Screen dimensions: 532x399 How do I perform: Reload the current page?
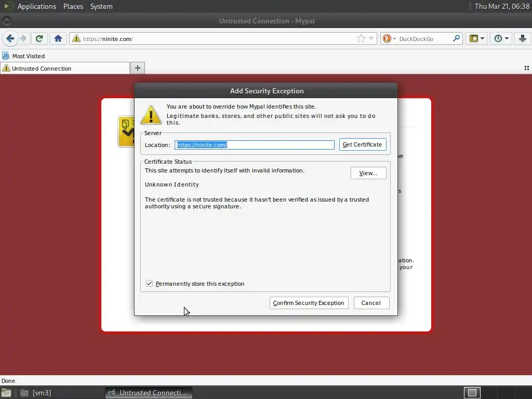[x=39, y=38]
